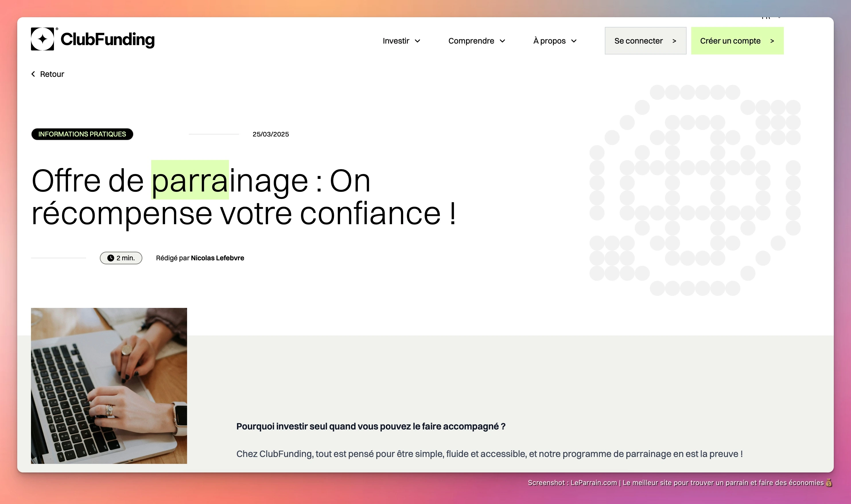
Task: Open the Comprendre dropdown menu
Action: pos(471,41)
